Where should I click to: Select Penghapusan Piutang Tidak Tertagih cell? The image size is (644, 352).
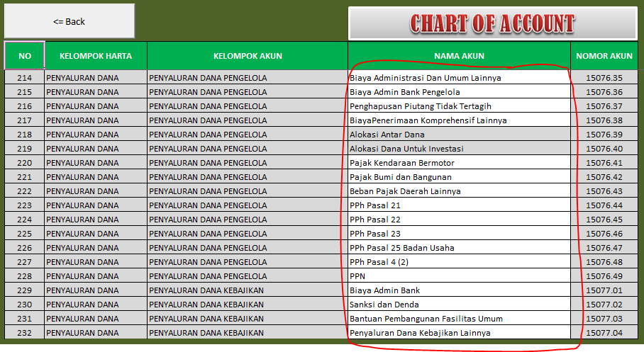(x=459, y=106)
